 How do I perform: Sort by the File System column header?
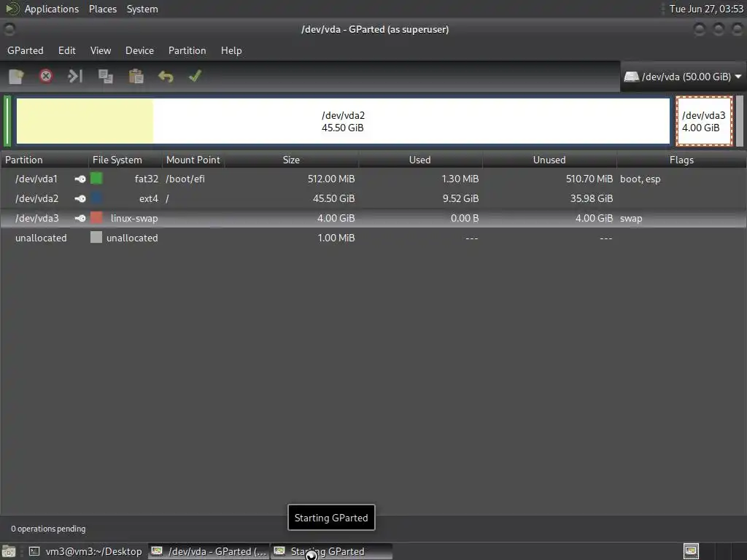[125, 160]
